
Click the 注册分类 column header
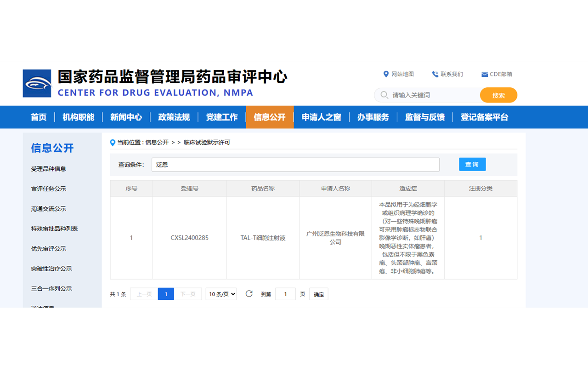[481, 189]
